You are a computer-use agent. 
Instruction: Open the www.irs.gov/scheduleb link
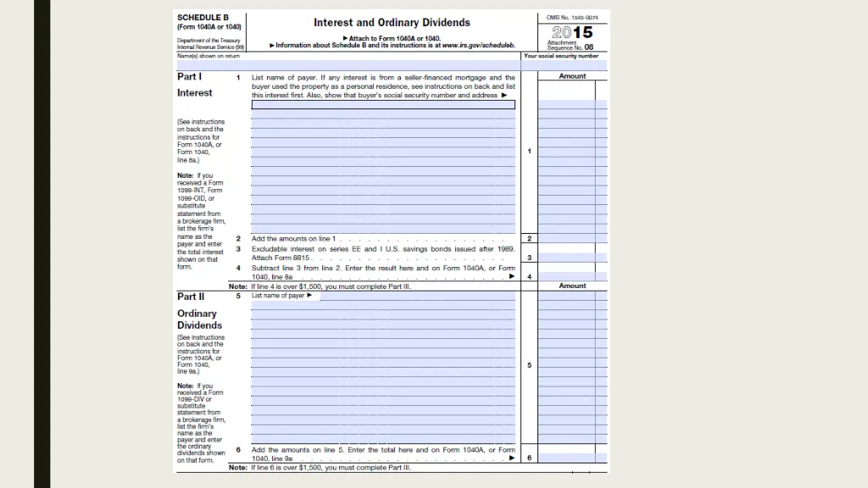pyautogui.click(x=479, y=45)
